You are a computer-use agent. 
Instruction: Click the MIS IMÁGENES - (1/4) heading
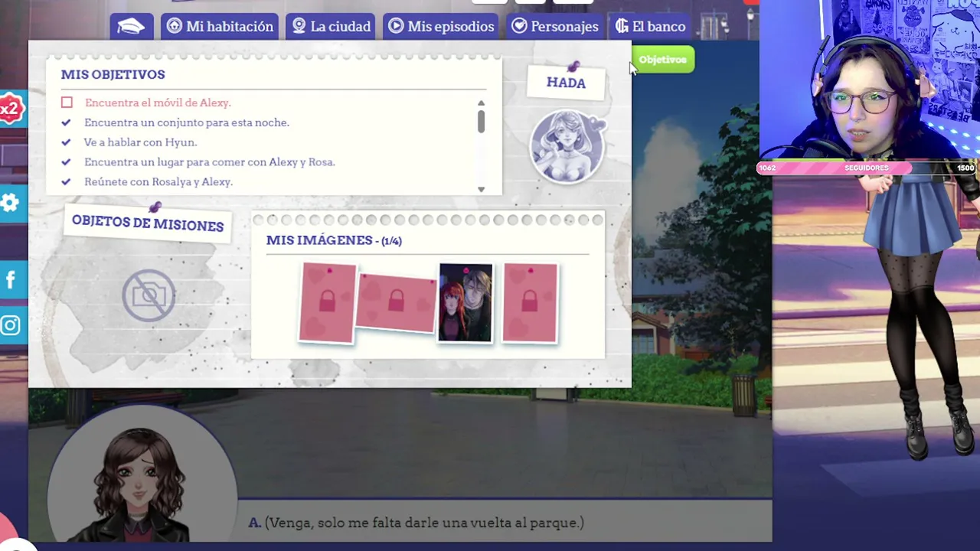(334, 240)
